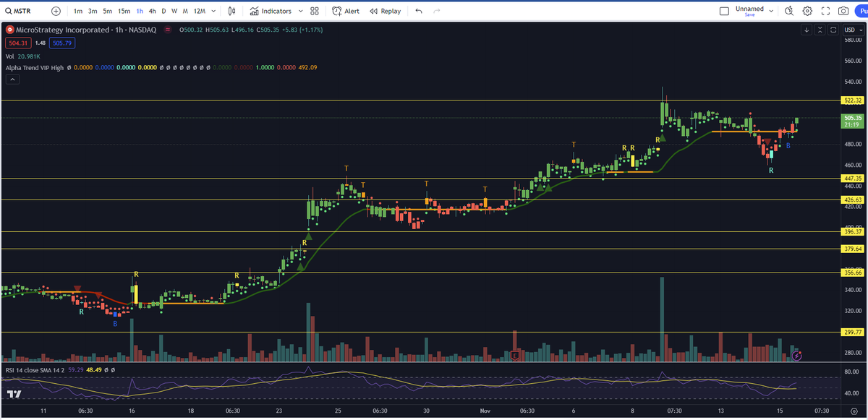Click the blue 505.79 buy price button

63,43
